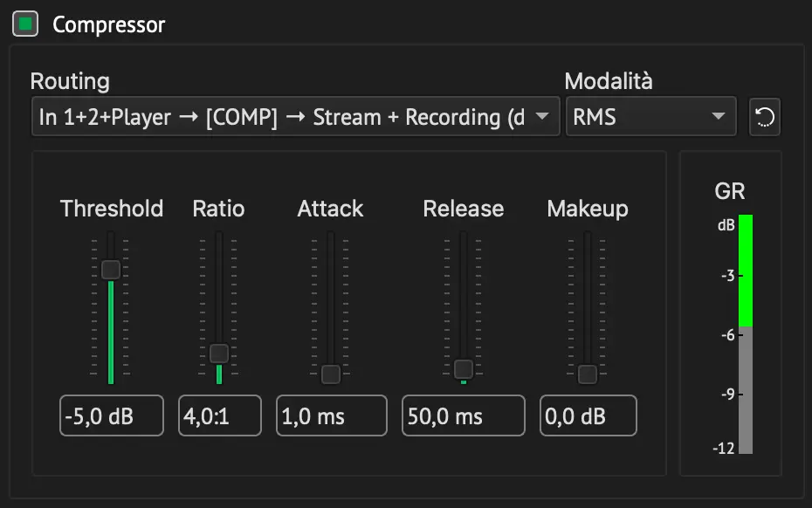Click the Makeup slider handle
Screen dimensions: 812x508
(x=588, y=374)
